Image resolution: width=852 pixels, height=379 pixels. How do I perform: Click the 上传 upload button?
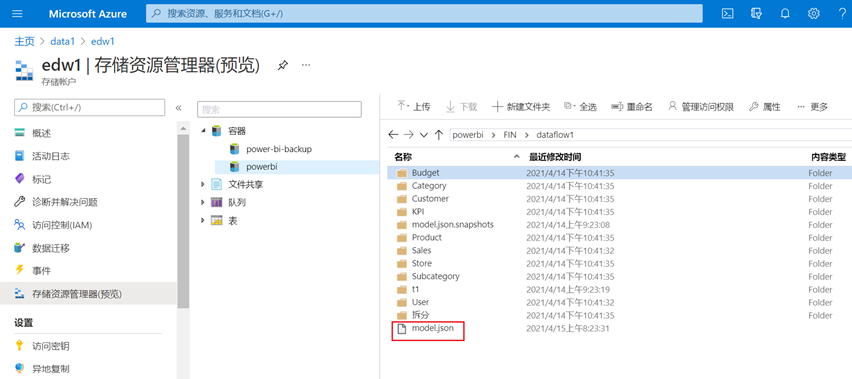414,107
